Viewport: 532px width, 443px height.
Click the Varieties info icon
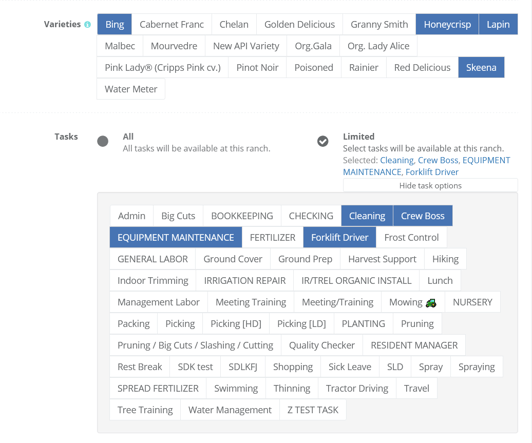(88, 24)
